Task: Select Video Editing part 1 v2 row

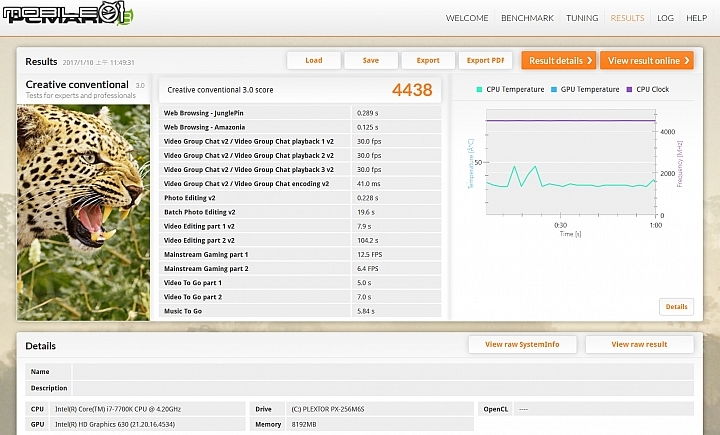Action: [x=300, y=226]
